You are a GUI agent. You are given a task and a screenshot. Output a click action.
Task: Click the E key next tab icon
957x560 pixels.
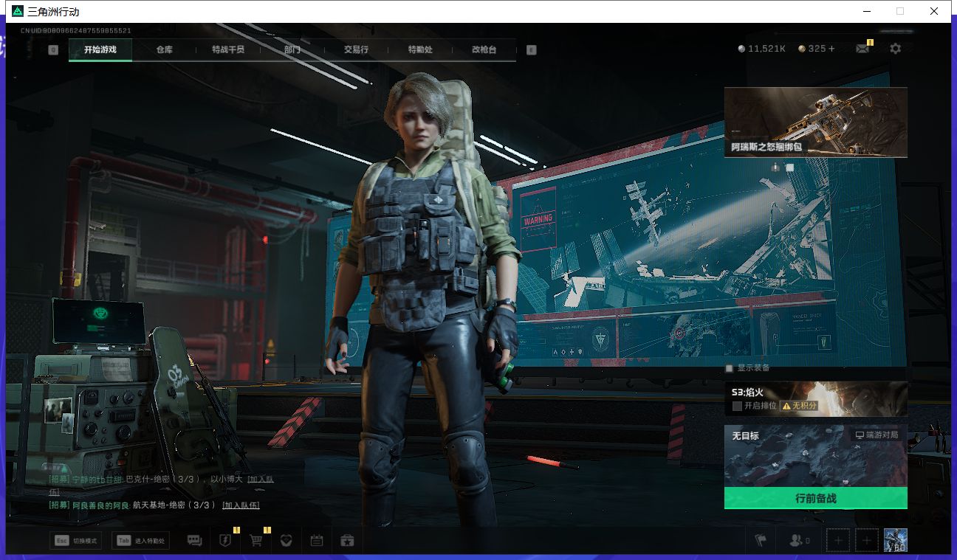[x=531, y=49]
